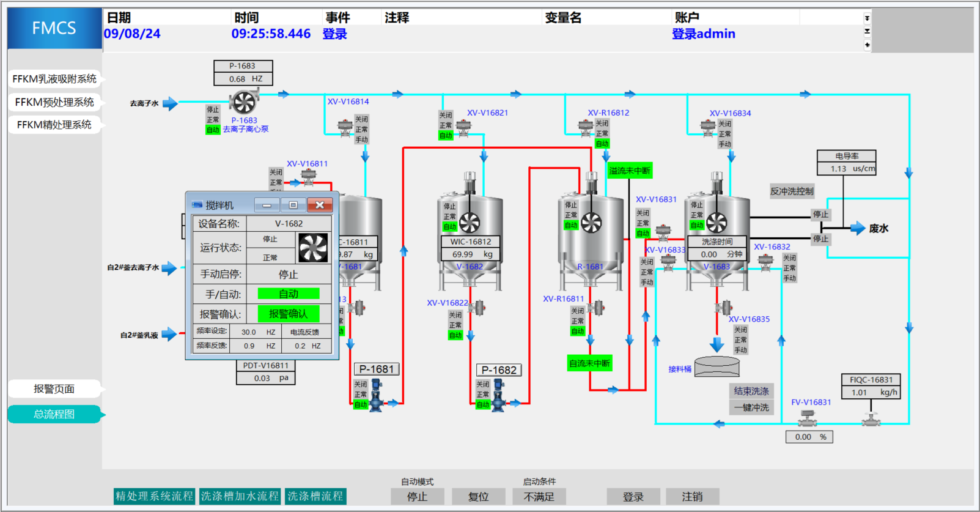Open the 报警页面 navigation item
Screen dimensions: 980x512
(54, 389)
